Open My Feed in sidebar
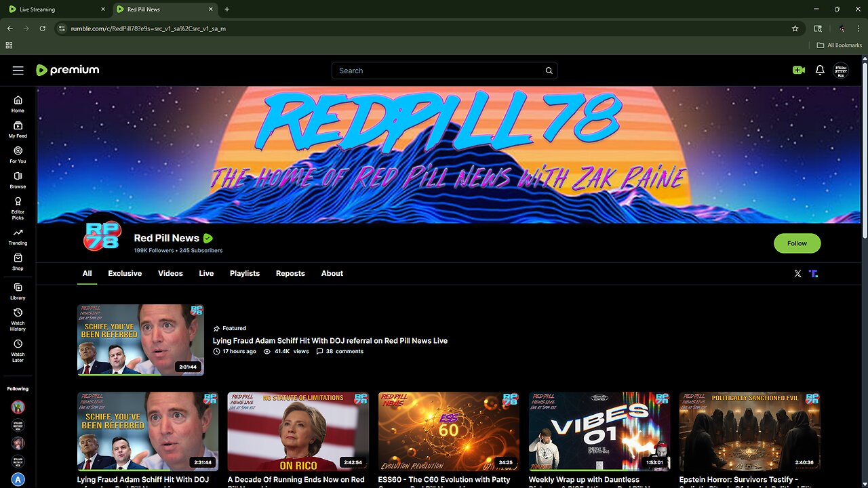 [x=18, y=129]
